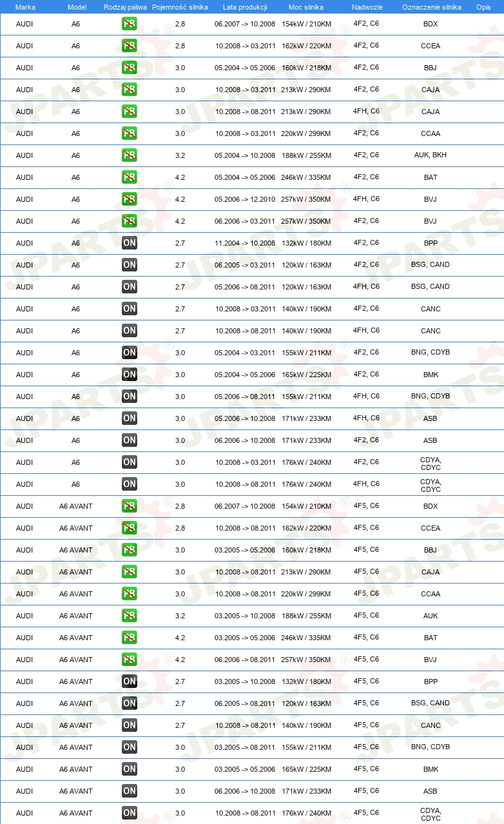Viewport: 504px width, 824px height.
Task: Click the PB fuel icon in the A6 4F2 BBJ row
Action: [x=130, y=68]
